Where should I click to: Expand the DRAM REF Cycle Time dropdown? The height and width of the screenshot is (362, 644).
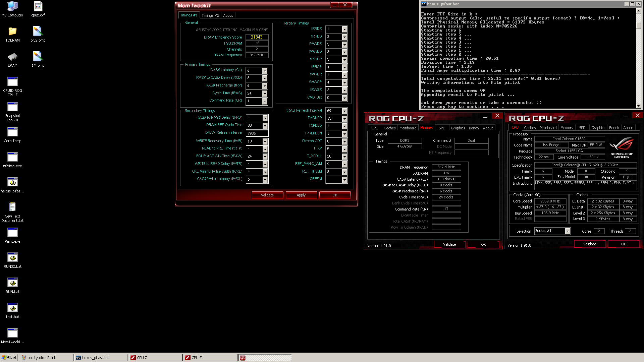point(265,126)
